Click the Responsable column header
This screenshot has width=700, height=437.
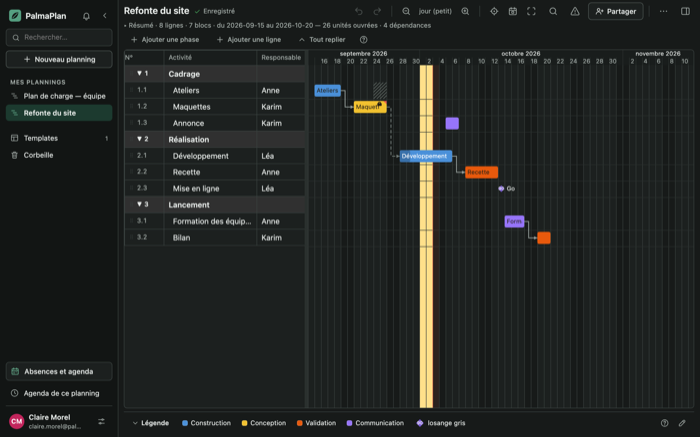click(x=281, y=58)
